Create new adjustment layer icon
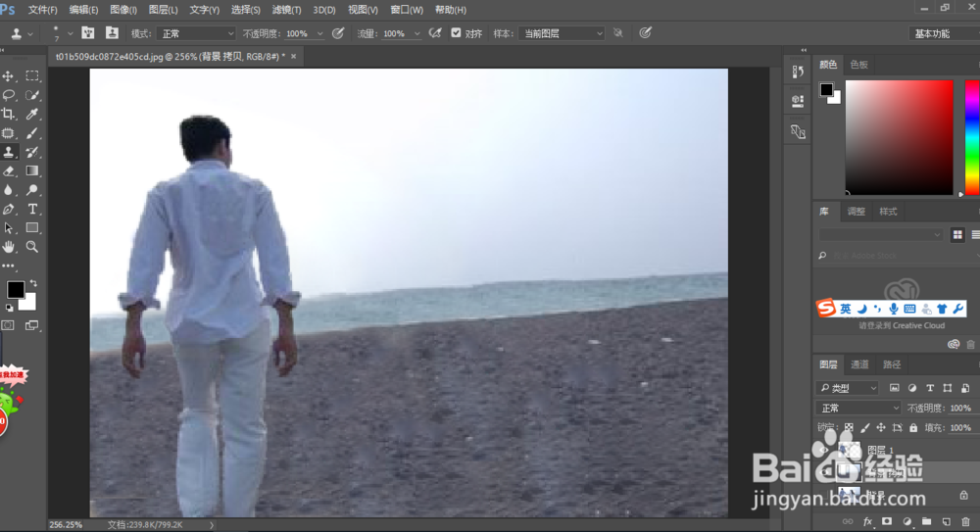Screen dimensions: 980x532 906,521
